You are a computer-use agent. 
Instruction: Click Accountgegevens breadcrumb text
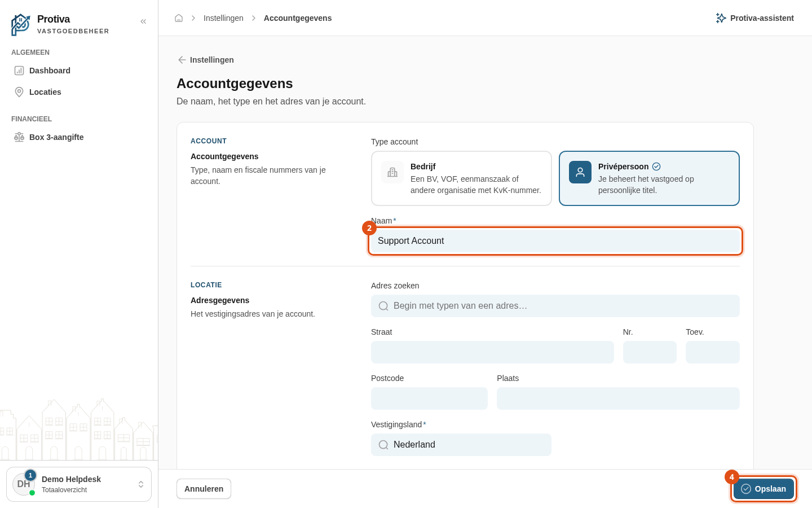point(298,18)
